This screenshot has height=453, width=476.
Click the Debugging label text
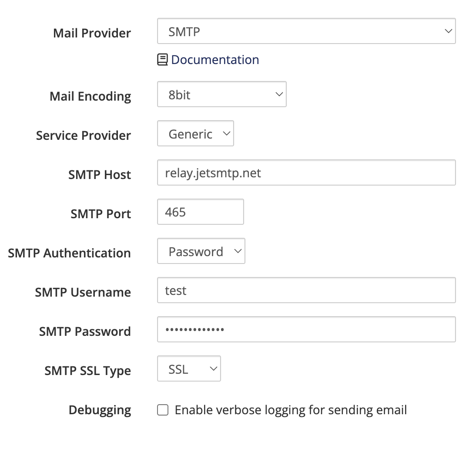[100, 410]
